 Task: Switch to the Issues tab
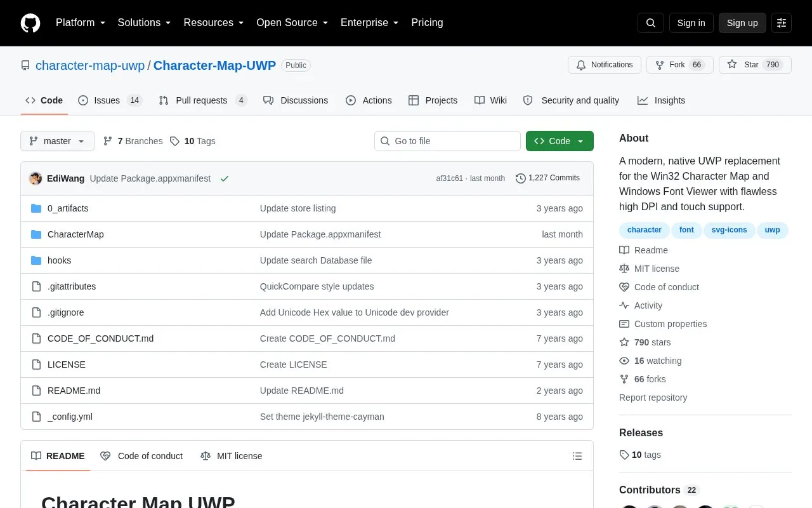click(110, 100)
